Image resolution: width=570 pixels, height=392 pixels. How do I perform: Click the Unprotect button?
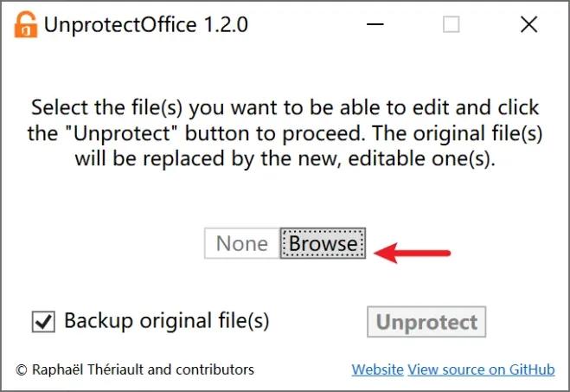click(x=426, y=322)
